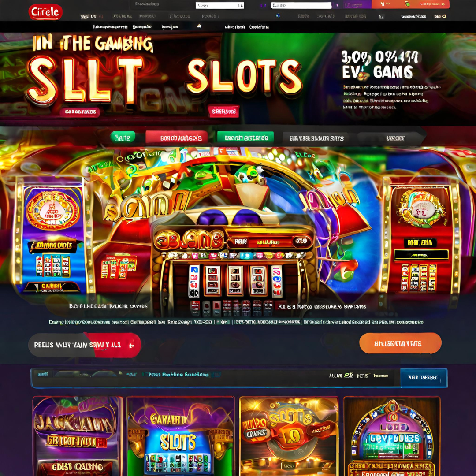
Task: Select the dark grey tab next to the green rectangular tab
Action: [x=316, y=138]
